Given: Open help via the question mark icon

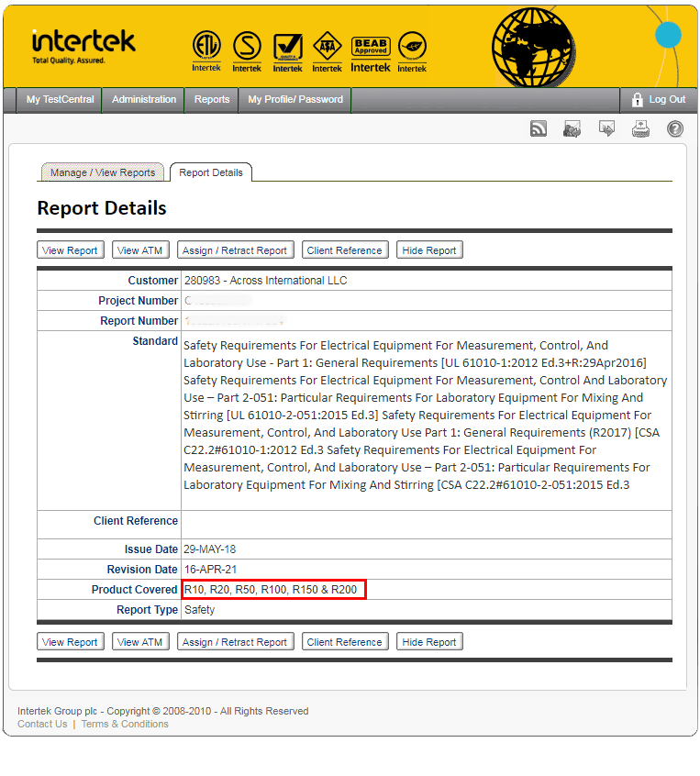Looking at the screenshot, I should coord(675,129).
